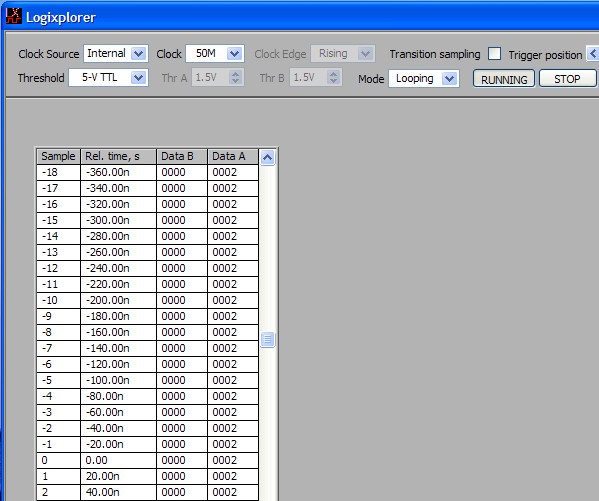Select the sample -13 cell
Viewport: 599px width, 501px height.
coord(58,252)
